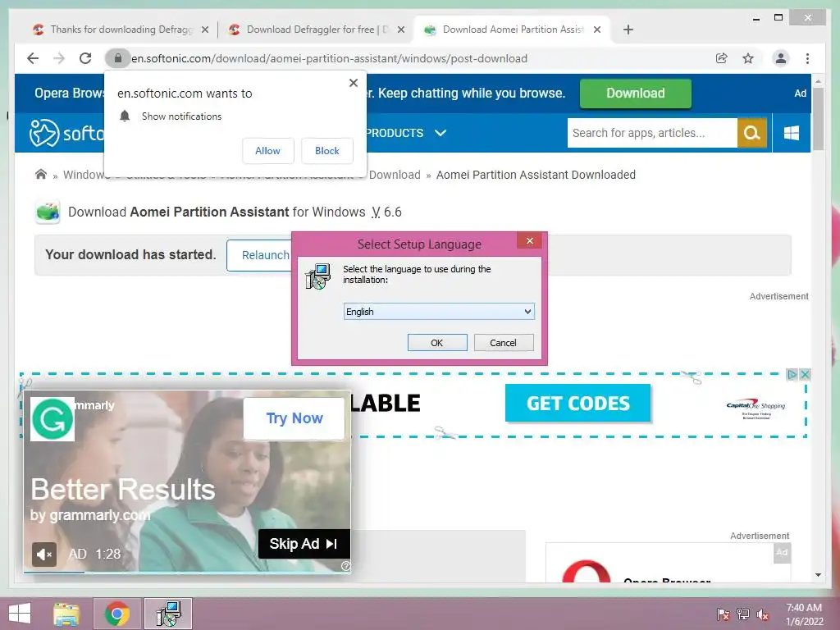Image resolution: width=840 pixels, height=630 pixels.
Task: Go back to the previous page
Action: click(33, 58)
